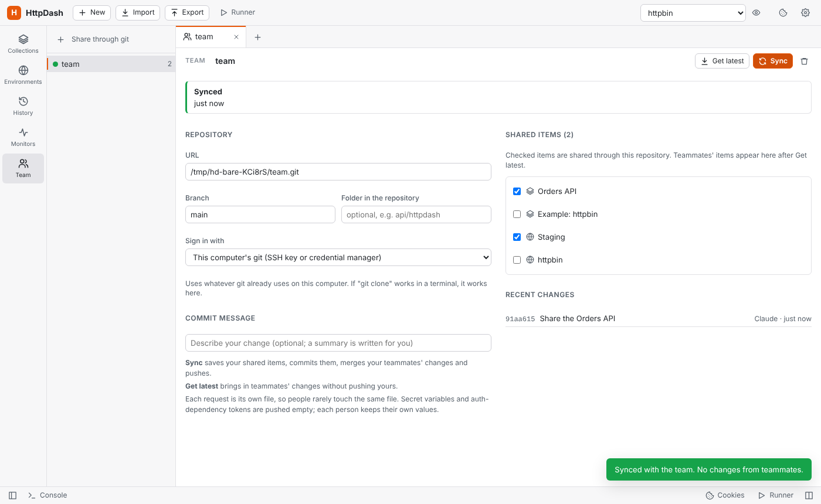
Task: Select the team row in sidebar list
Action: click(x=111, y=64)
